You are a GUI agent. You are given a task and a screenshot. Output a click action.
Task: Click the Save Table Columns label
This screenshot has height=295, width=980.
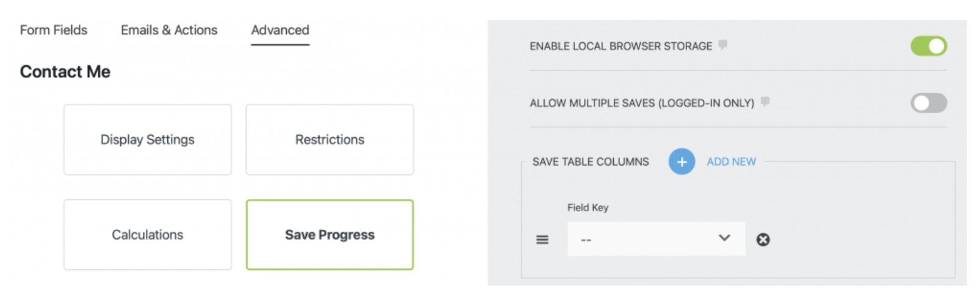590,162
